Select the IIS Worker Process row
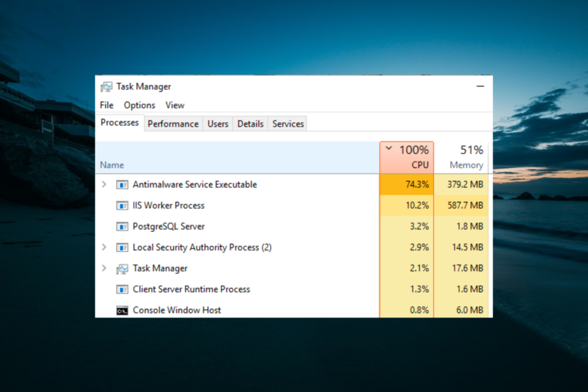This screenshot has height=392, width=588. tap(292, 205)
